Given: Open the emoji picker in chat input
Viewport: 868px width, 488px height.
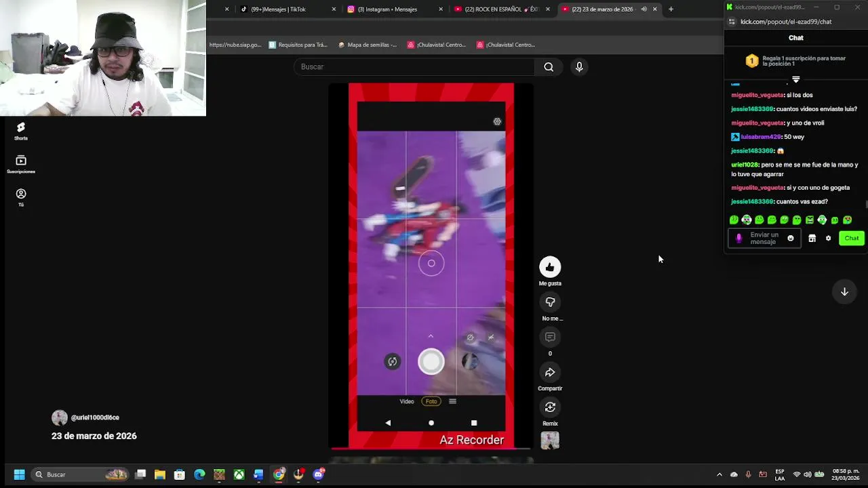Looking at the screenshot, I should (x=790, y=239).
